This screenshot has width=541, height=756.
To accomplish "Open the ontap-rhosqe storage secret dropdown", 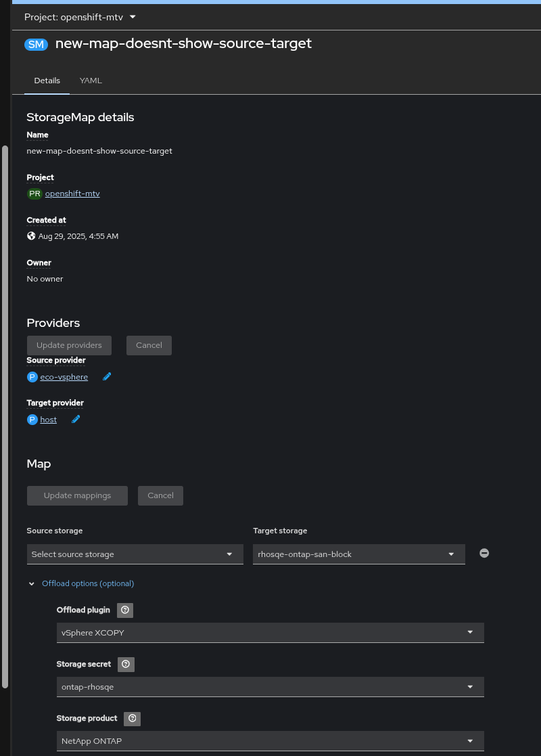I will (x=270, y=687).
